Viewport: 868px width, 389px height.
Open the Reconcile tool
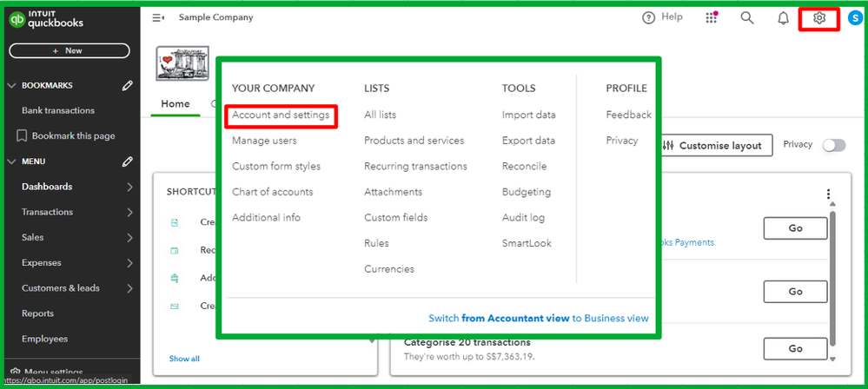point(524,166)
